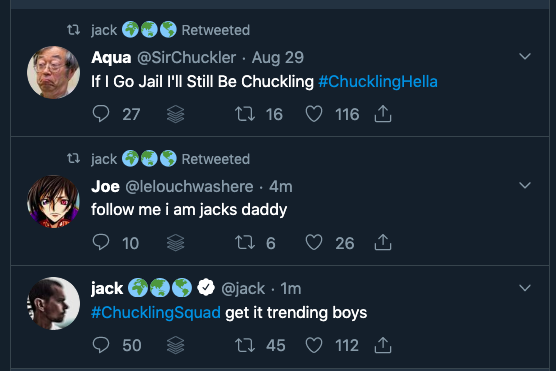Expand options chevron on Aqua's tweet
The height and width of the screenshot is (371, 556).
(525, 56)
